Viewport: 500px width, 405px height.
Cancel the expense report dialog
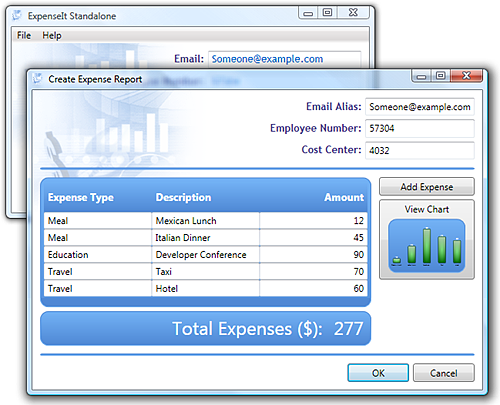(x=443, y=373)
